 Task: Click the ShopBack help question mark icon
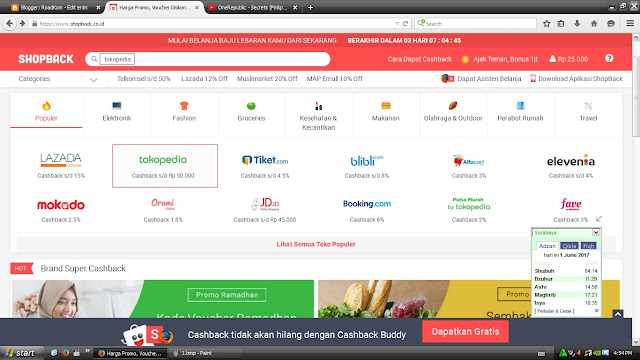click(609, 58)
